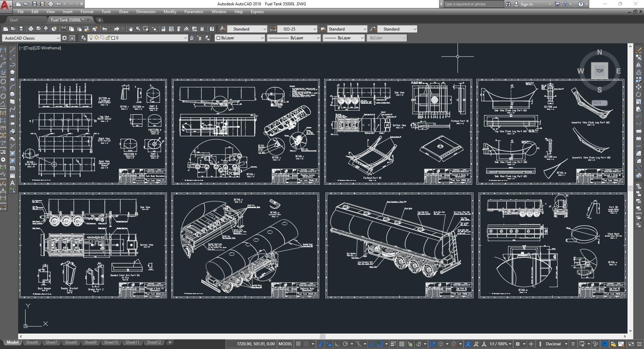Open Layer Properties Manager
The width and height of the screenshot is (644, 349).
point(83,38)
